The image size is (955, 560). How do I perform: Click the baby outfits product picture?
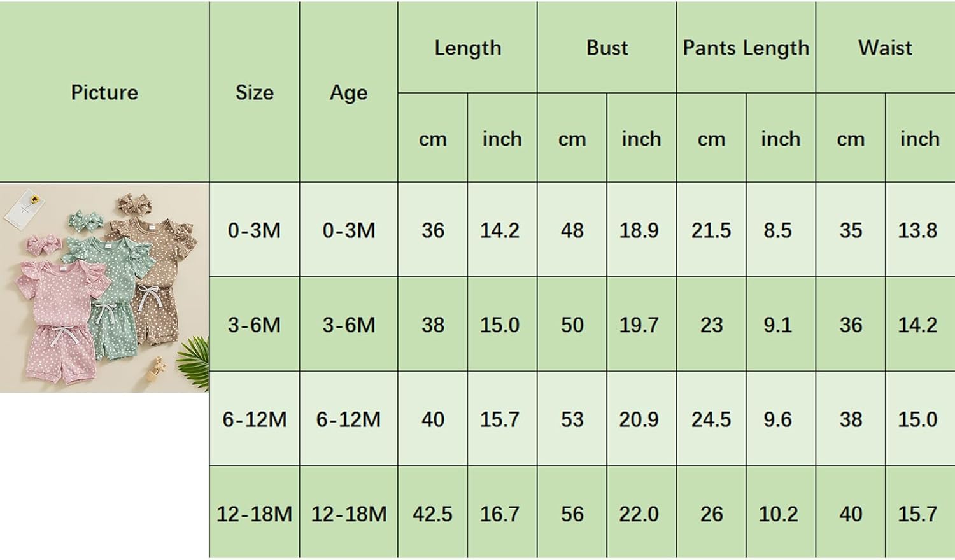click(x=104, y=288)
